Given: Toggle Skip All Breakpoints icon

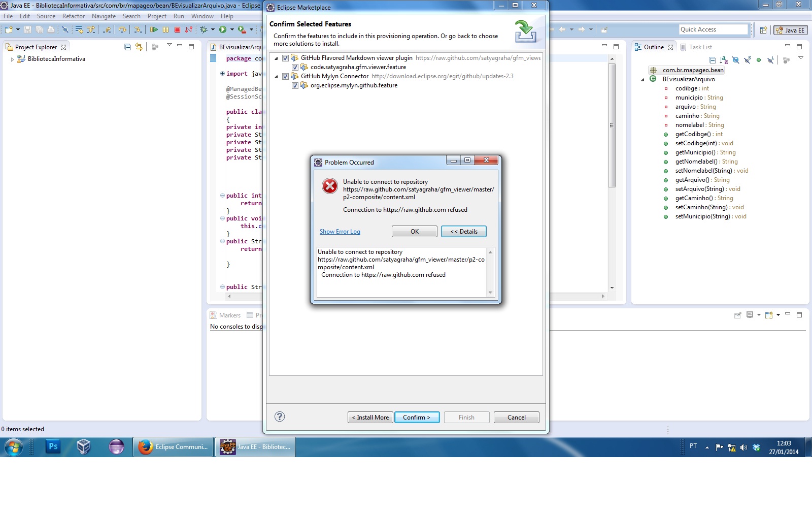Looking at the screenshot, I should [x=65, y=29].
